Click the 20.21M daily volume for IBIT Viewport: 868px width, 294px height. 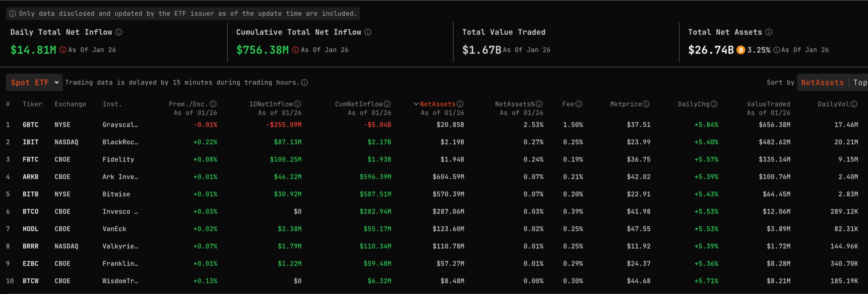point(846,142)
